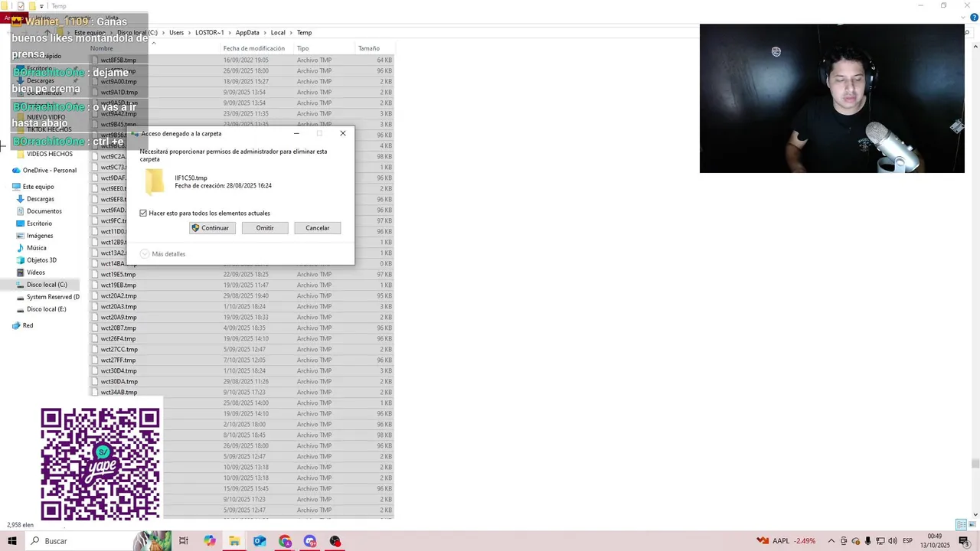
Task: Switch to large icons view in Explorer
Action: click(972, 525)
